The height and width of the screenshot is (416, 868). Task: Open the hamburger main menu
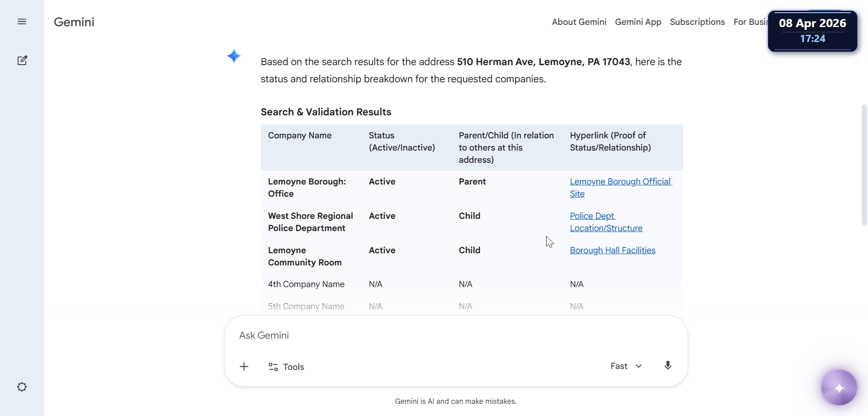[x=22, y=22]
